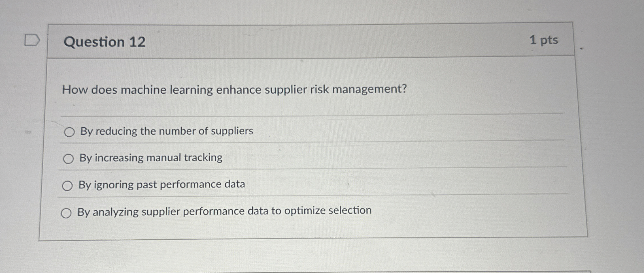Click the question text about machine learning
Viewport: 644px width, 273px height.
point(234,90)
